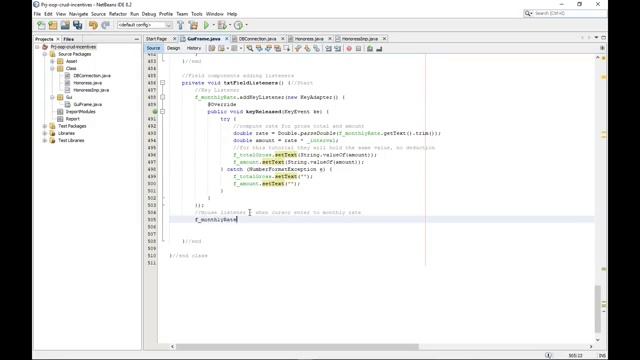Viewport: 640px width, 360px height.
Task: Minimize the Projects panel
Action: coord(137,39)
